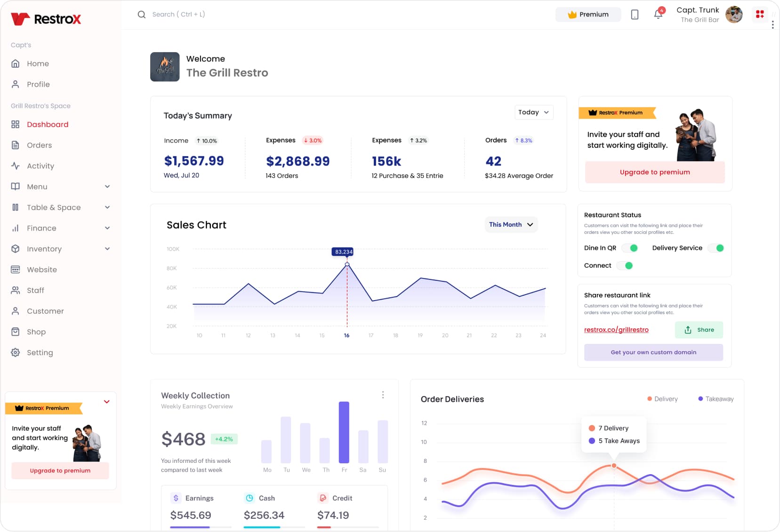Click the vertical dots at top right
780x532 pixels.
point(772,24)
